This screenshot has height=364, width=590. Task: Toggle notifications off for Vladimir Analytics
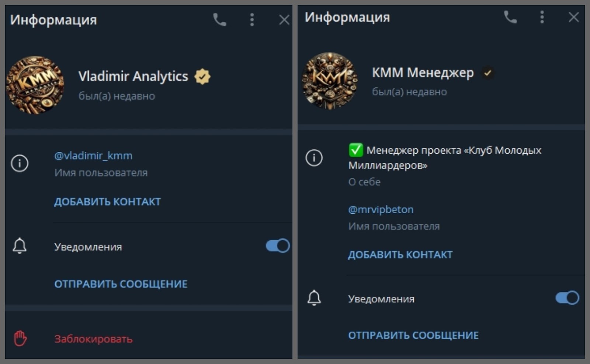tap(278, 246)
